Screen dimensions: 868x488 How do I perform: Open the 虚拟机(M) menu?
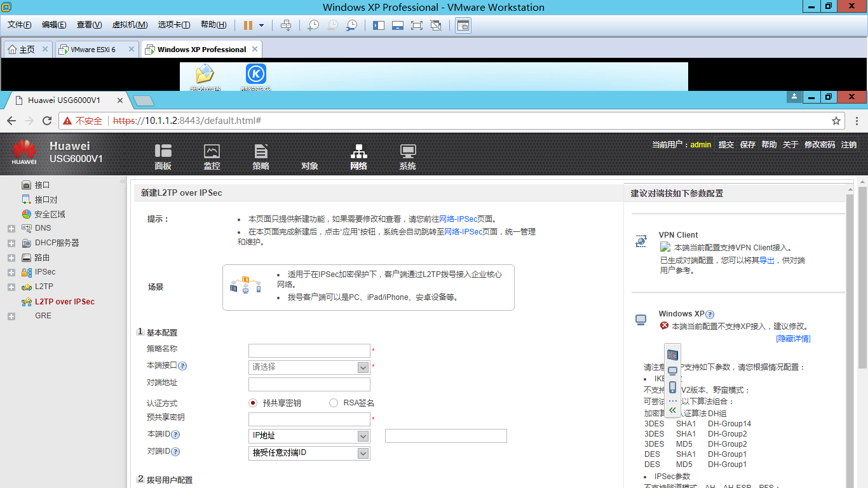pyautogui.click(x=130, y=25)
